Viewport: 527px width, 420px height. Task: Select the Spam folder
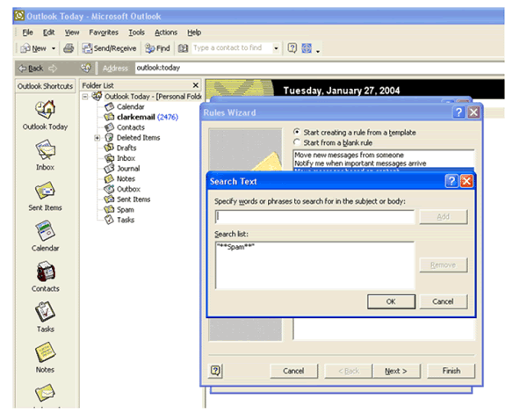coord(126,210)
